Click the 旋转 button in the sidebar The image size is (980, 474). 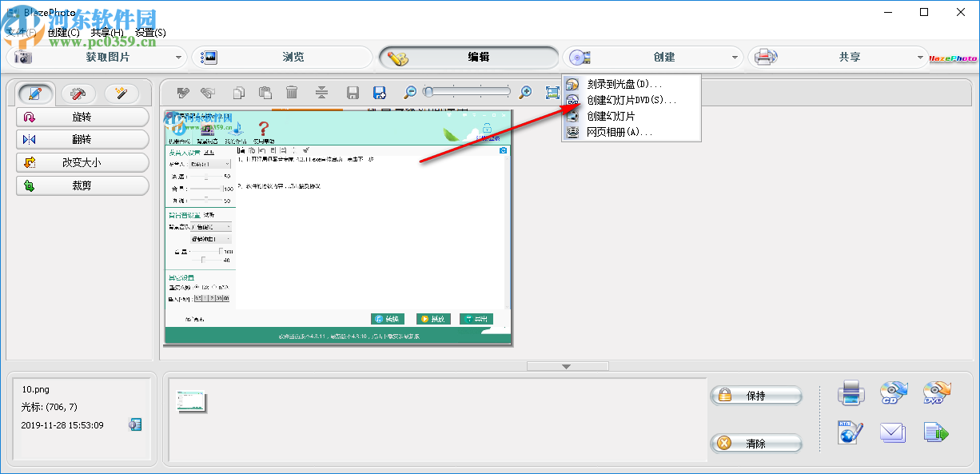coord(82,117)
